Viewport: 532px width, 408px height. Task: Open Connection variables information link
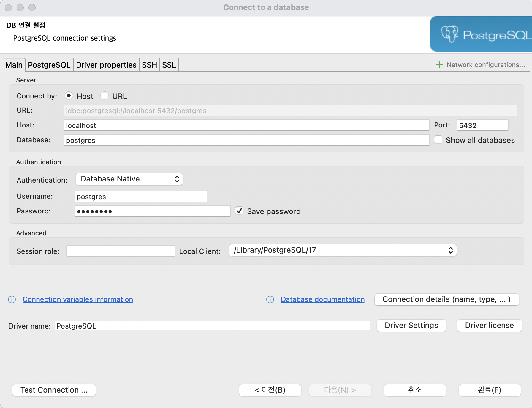(78, 299)
